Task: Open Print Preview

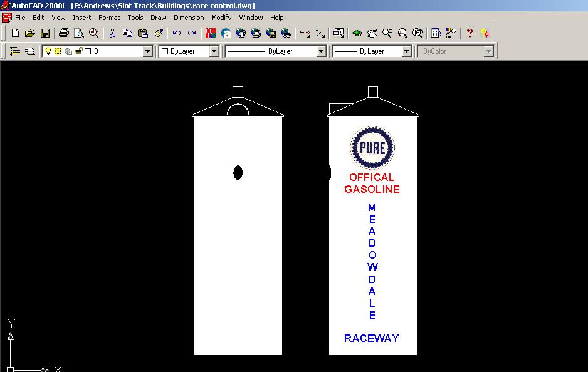Action: [79, 33]
